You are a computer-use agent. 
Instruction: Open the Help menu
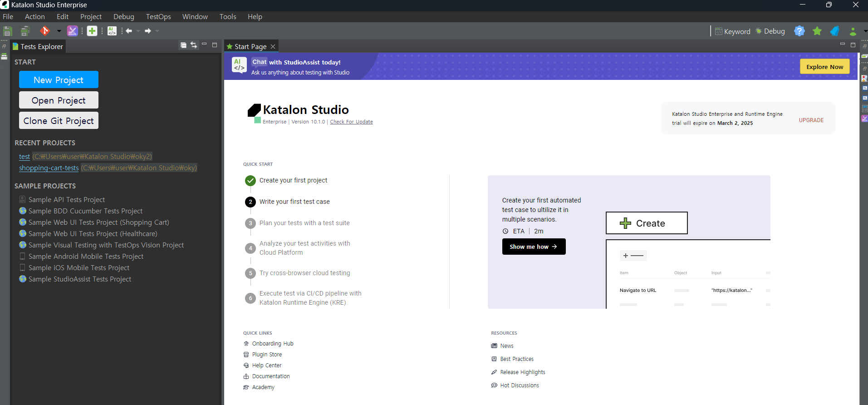coord(255,17)
